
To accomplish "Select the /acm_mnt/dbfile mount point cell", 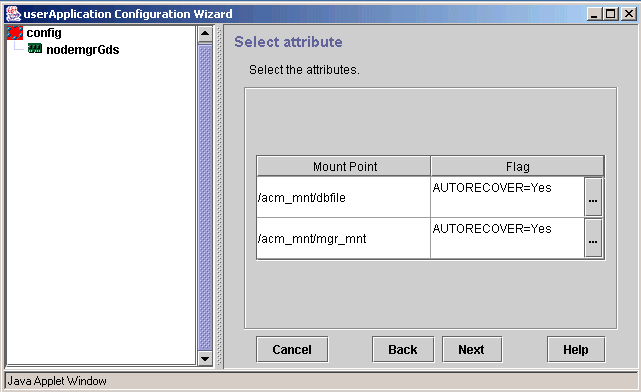I will click(343, 197).
